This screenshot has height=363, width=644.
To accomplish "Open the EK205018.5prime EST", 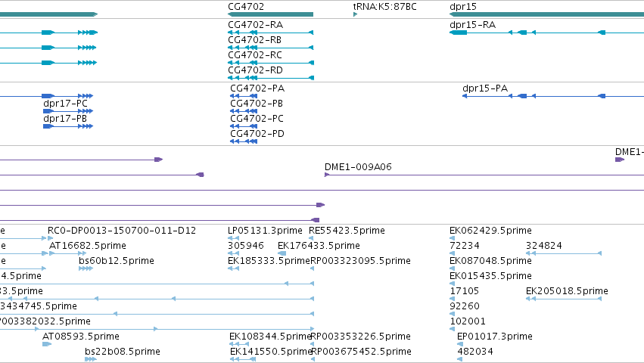I will 568,292.
